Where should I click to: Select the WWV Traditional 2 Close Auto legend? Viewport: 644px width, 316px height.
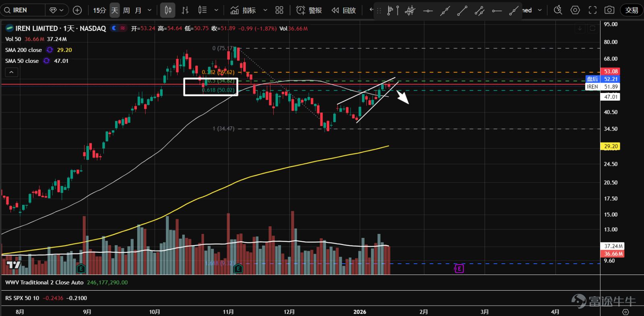coord(44,283)
